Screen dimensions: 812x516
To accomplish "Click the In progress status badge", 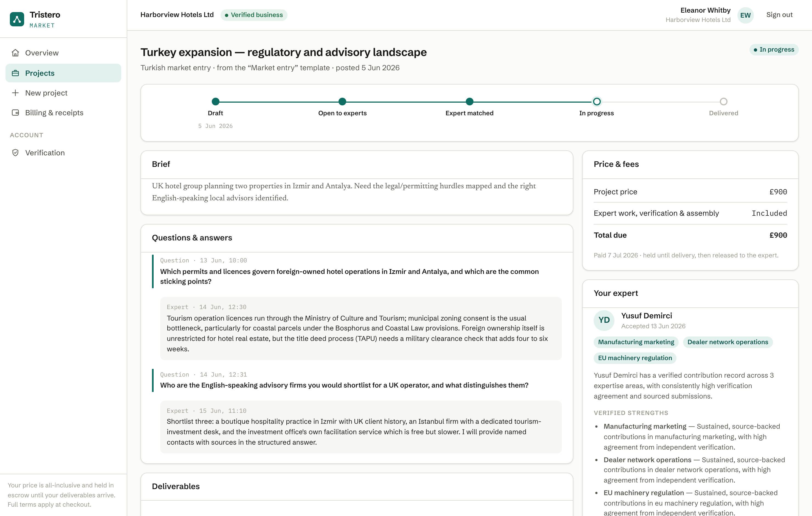I will [x=774, y=50].
